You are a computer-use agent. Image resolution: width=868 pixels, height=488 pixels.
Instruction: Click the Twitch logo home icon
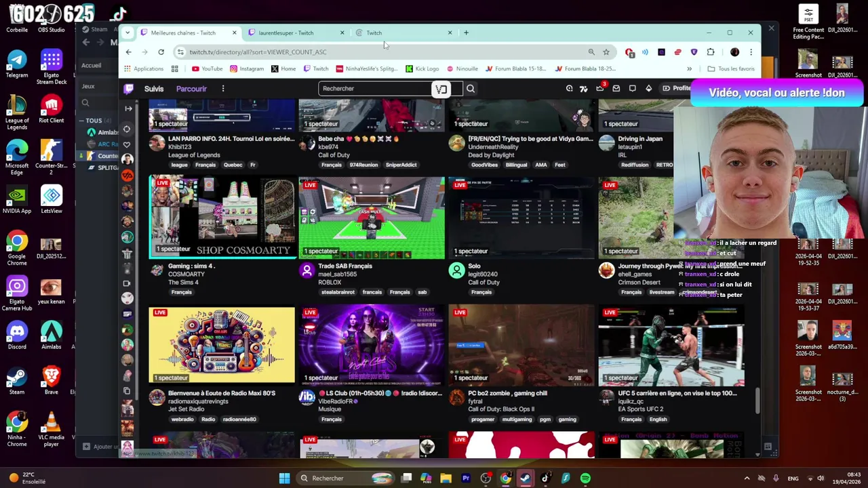128,89
